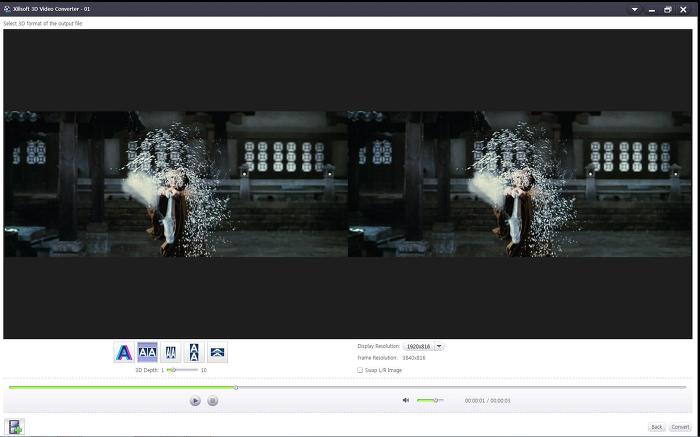The image size is (700, 437).
Task: Click the Xilisoft app icon in title bar
Action: tap(7, 9)
